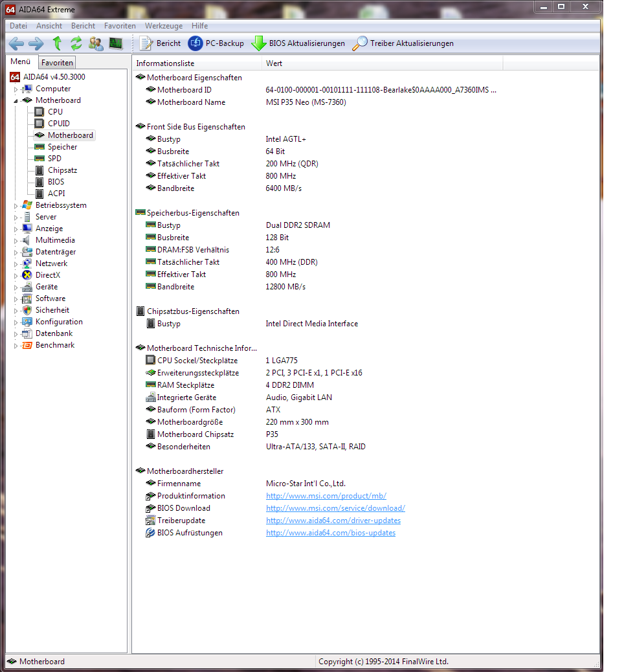Open the Favoriten menu in menu bar
624x672 pixels.
point(120,26)
